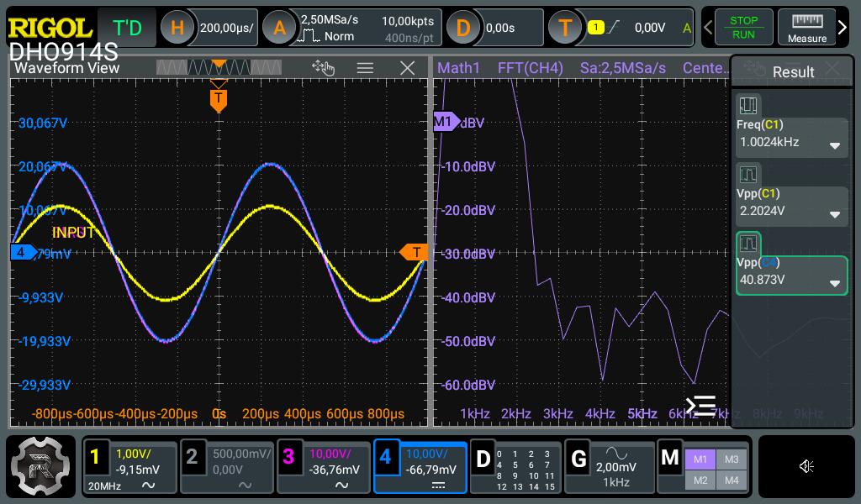Viewport: 861px width, 504px height.
Task: Open the Measure menu
Action: (806, 28)
